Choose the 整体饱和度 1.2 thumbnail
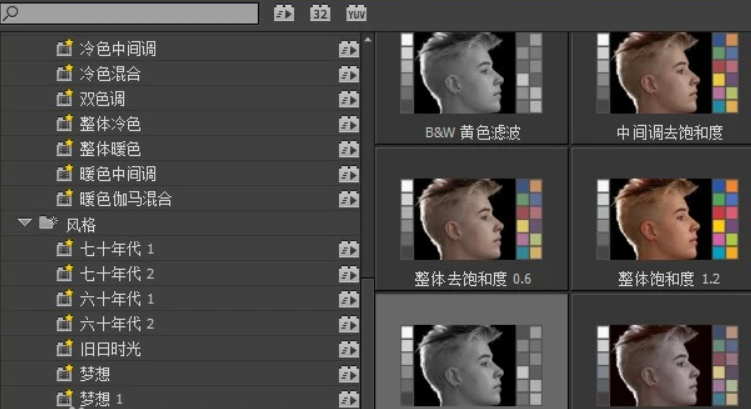The height and width of the screenshot is (409, 751). [667, 219]
